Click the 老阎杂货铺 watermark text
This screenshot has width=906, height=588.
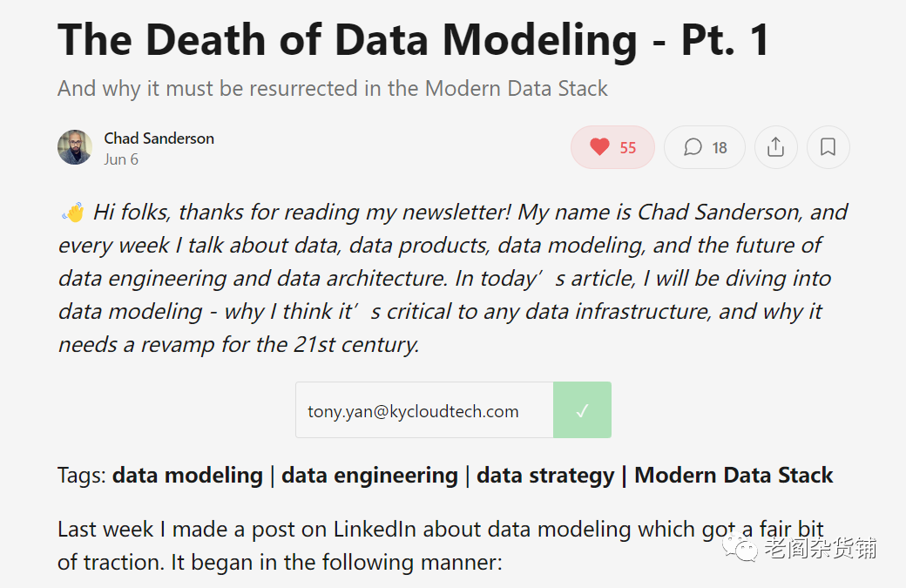pyautogui.click(x=819, y=549)
